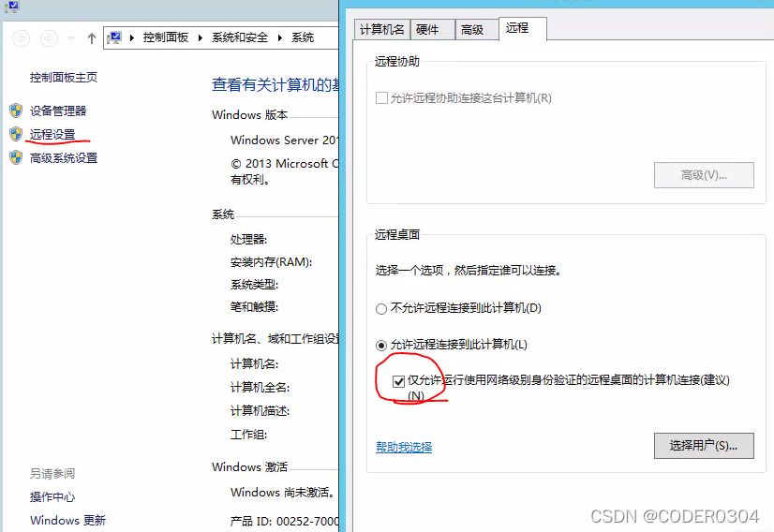Open 系统和安全 breadcrumb in the address bar
The width and height of the screenshot is (774, 532).
(239, 37)
